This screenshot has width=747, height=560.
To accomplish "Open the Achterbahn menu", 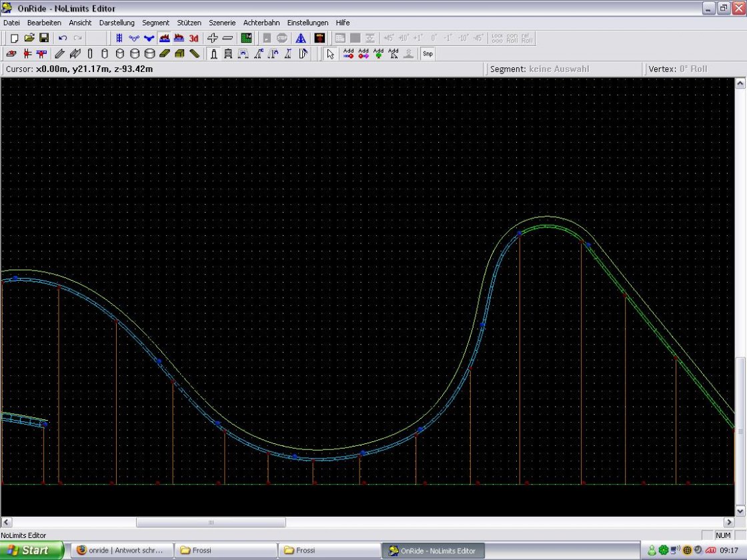I will [x=261, y=23].
